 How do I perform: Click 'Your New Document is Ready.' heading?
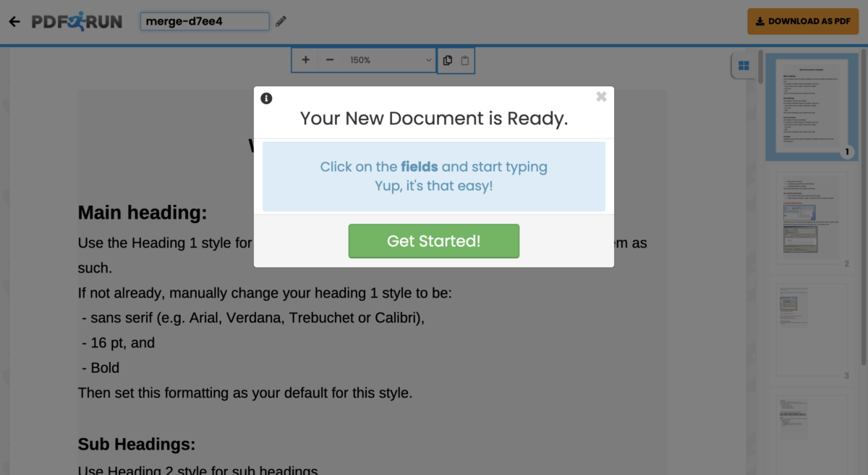(434, 118)
